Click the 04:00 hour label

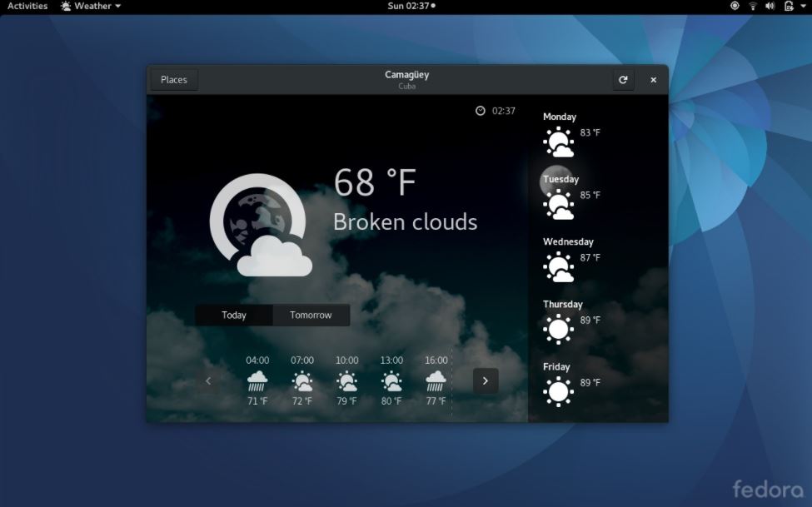[257, 360]
